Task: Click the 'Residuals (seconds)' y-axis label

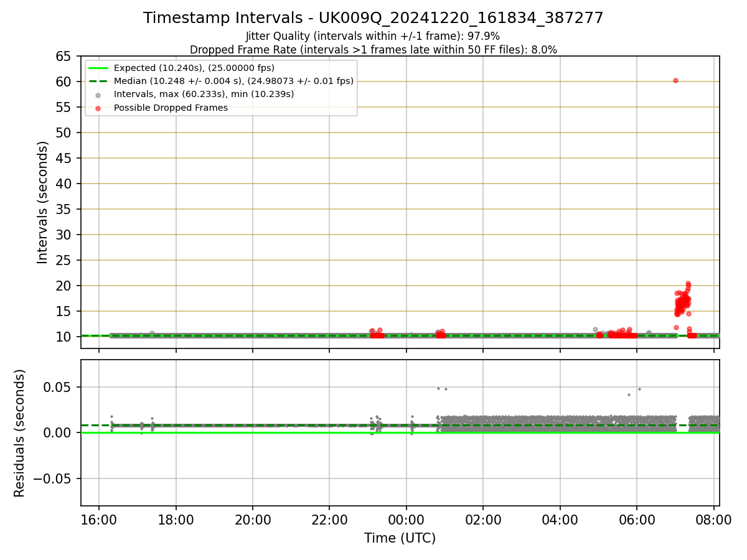Action: click(20, 433)
